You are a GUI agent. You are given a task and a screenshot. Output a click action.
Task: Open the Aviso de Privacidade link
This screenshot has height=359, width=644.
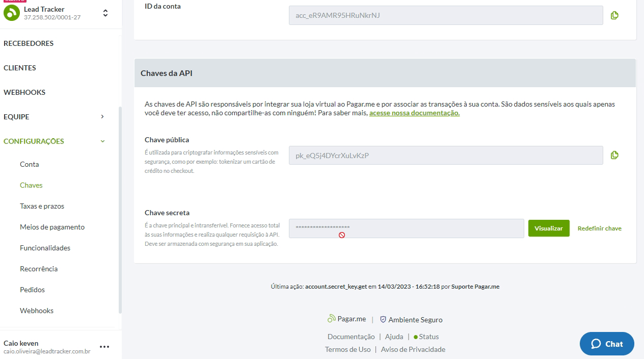[x=413, y=349]
